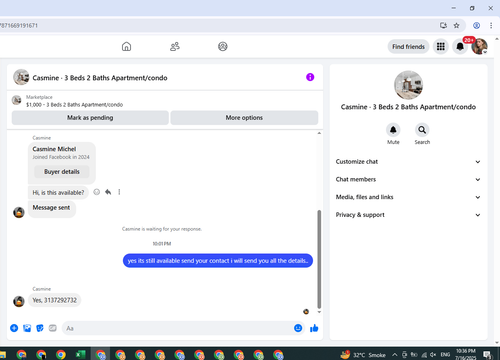This screenshot has height=360, width=500.
Task: Click right panel title Casmine - 3 Beds 2 Baths
Action: [408, 107]
